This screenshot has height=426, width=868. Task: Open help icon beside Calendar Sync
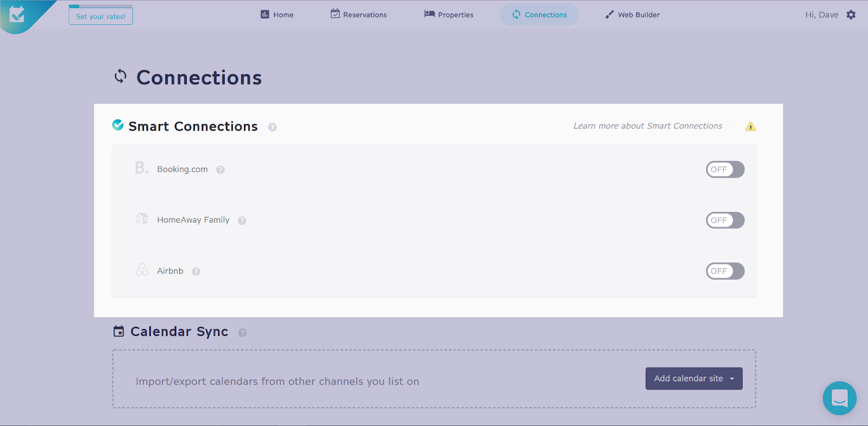click(x=242, y=333)
